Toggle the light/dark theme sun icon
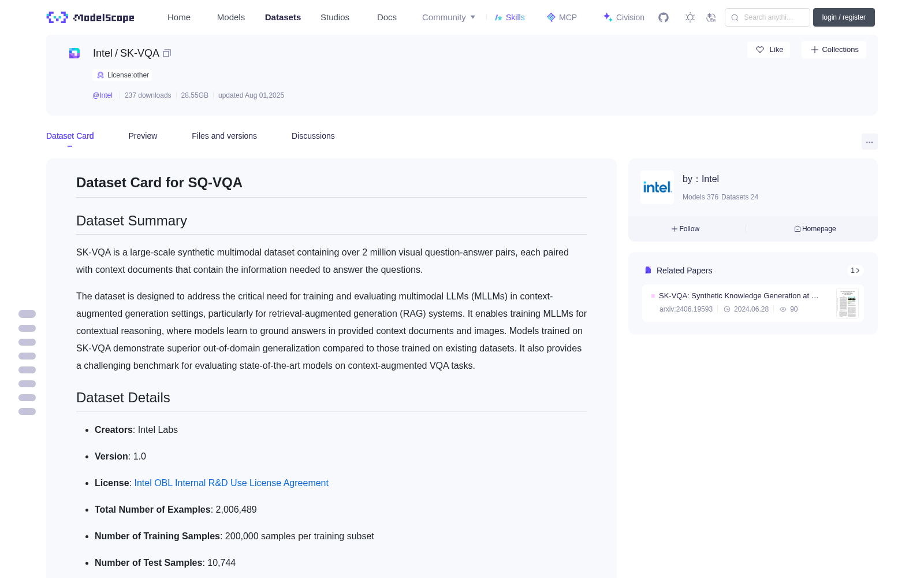This screenshot has width=924, height=578. (690, 17)
